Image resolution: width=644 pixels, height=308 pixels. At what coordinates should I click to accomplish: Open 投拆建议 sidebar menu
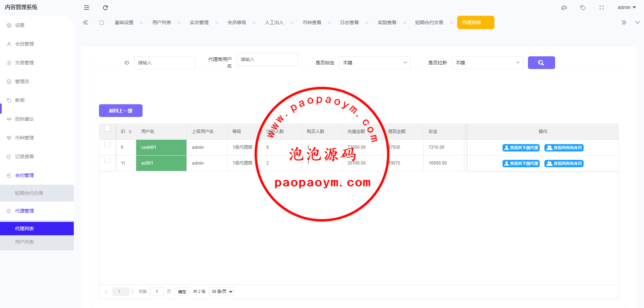(x=37, y=119)
